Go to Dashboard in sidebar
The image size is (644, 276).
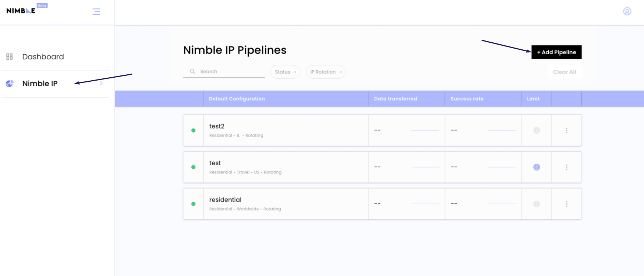pyautogui.click(x=43, y=56)
